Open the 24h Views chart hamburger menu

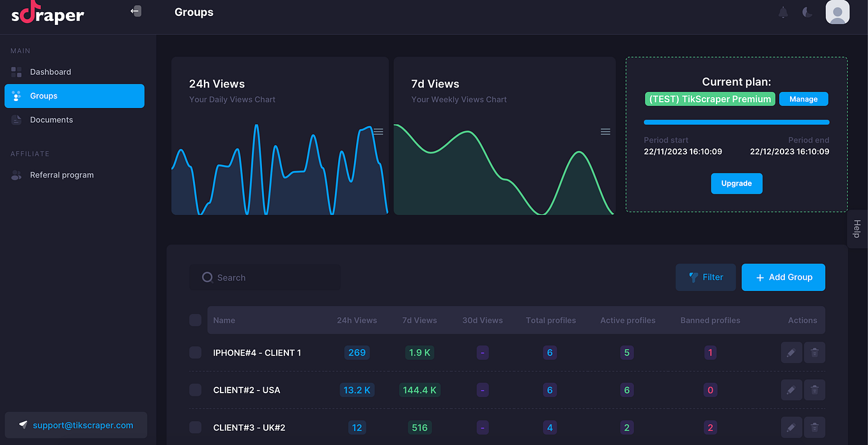(378, 132)
